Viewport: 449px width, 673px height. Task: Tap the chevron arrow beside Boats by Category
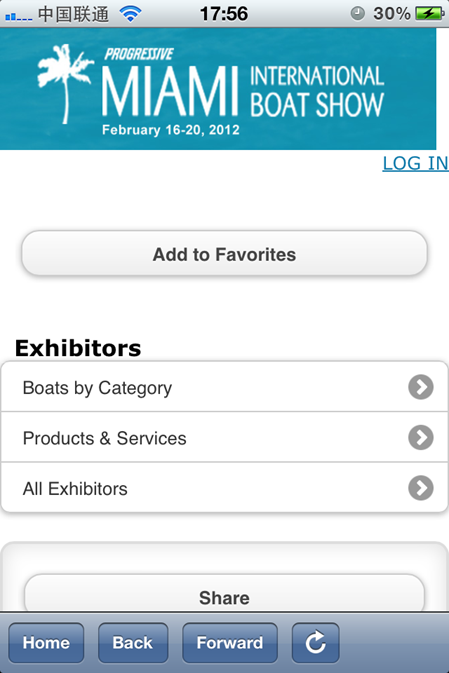421,387
